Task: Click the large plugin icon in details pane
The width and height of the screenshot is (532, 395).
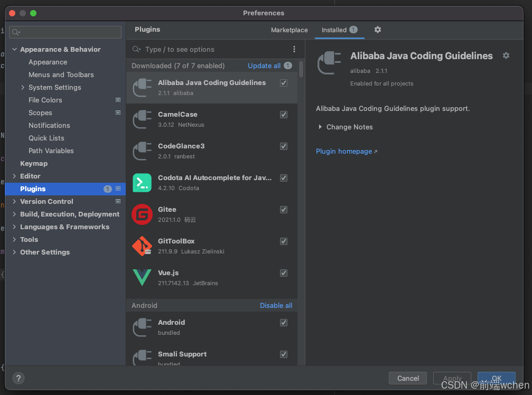Action: click(x=329, y=63)
